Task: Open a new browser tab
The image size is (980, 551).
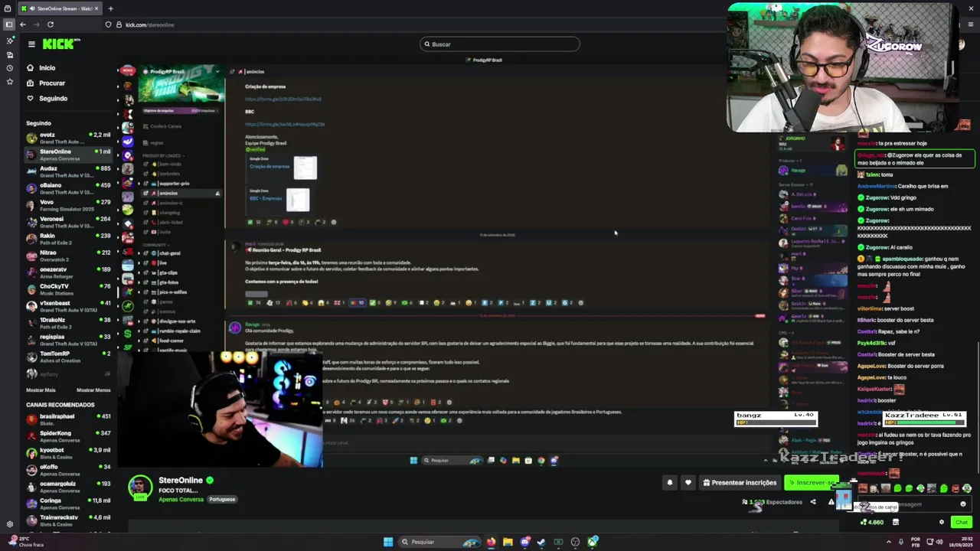Action: point(110,8)
